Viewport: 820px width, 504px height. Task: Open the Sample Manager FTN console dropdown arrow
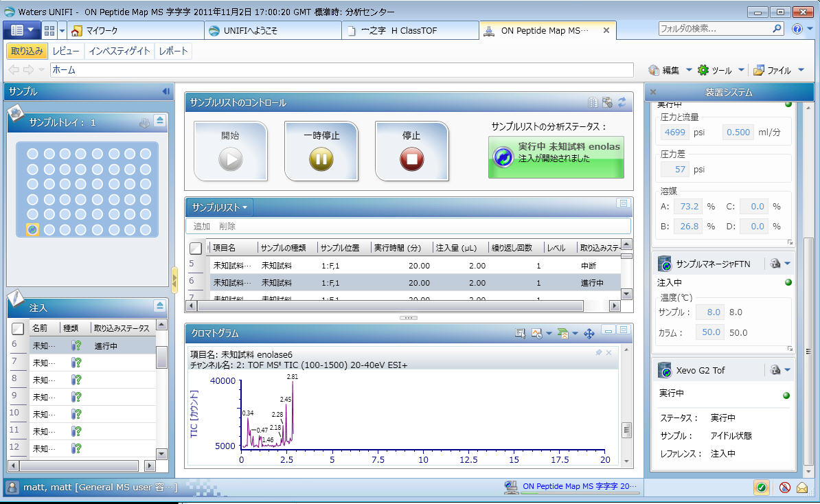787,264
